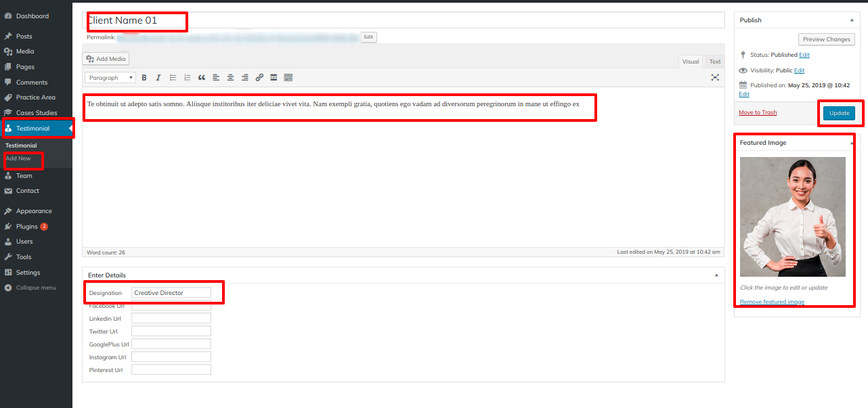This screenshot has height=408, width=868.
Task: Click the Update button
Action: coord(839,113)
